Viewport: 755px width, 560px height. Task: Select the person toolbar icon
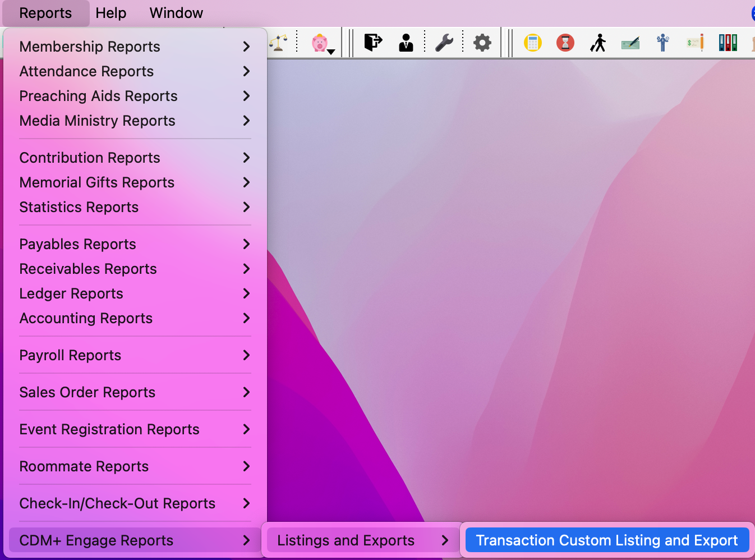[406, 42]
